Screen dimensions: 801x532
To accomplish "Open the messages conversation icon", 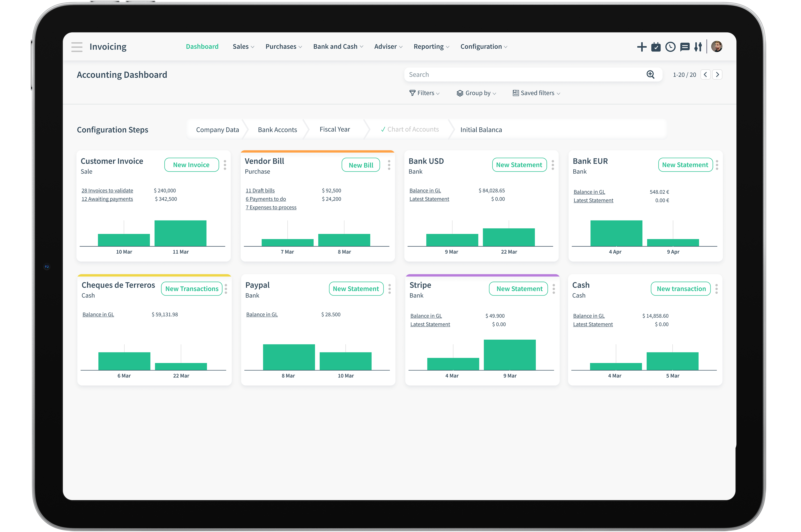I will click(685, 47).
